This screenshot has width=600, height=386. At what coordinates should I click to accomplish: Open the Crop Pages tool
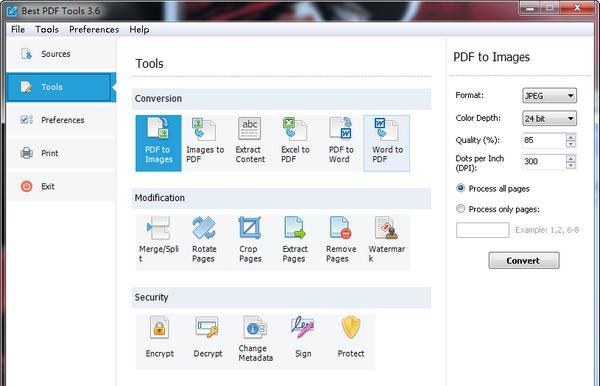point(250,242)
